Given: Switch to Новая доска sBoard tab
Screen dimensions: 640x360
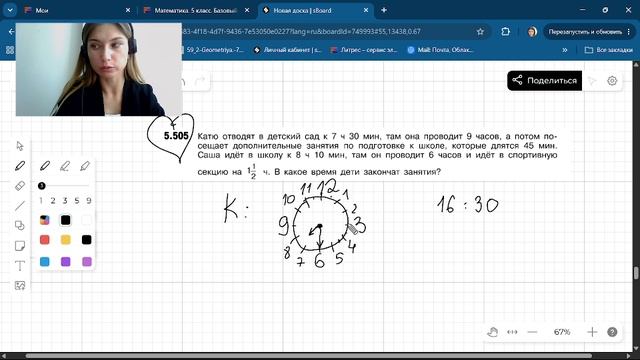Looking at the screenshot, I should coord(315,10).
